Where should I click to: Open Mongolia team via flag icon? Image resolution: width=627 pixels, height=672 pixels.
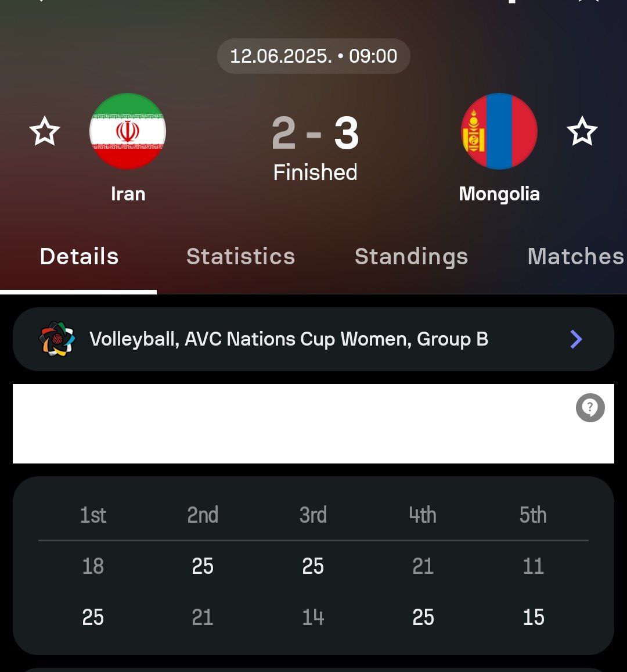(499, 131)
